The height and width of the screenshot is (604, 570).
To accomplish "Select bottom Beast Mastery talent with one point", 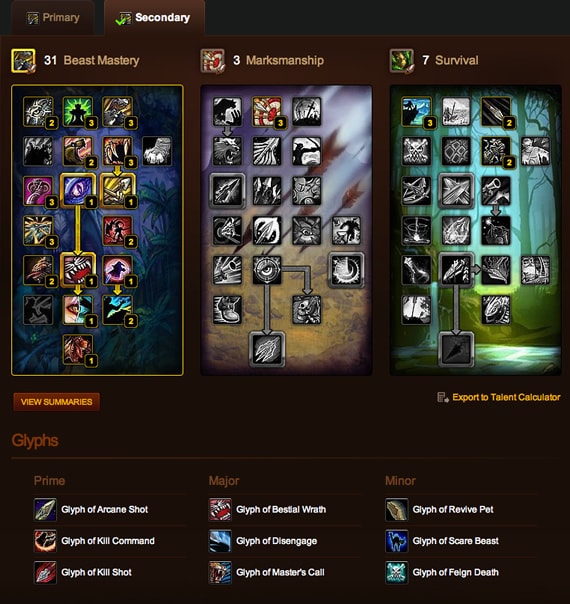I will [78, 349].
